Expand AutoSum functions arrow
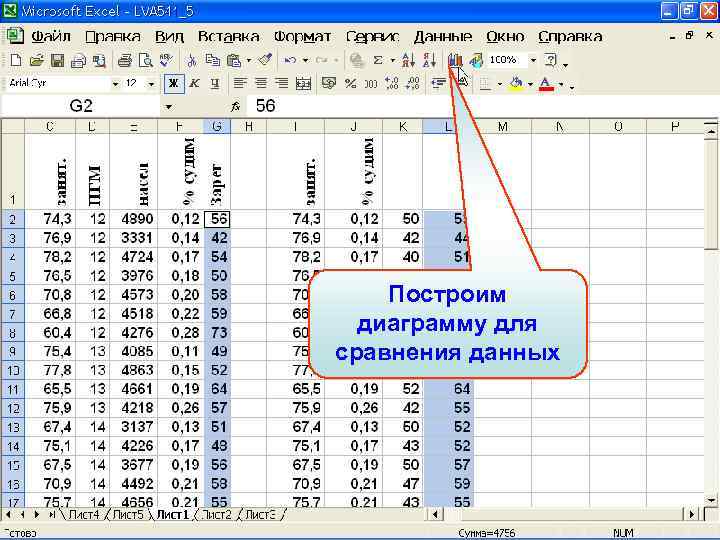This screenshot has width=720, height=540. click(393, 60)
